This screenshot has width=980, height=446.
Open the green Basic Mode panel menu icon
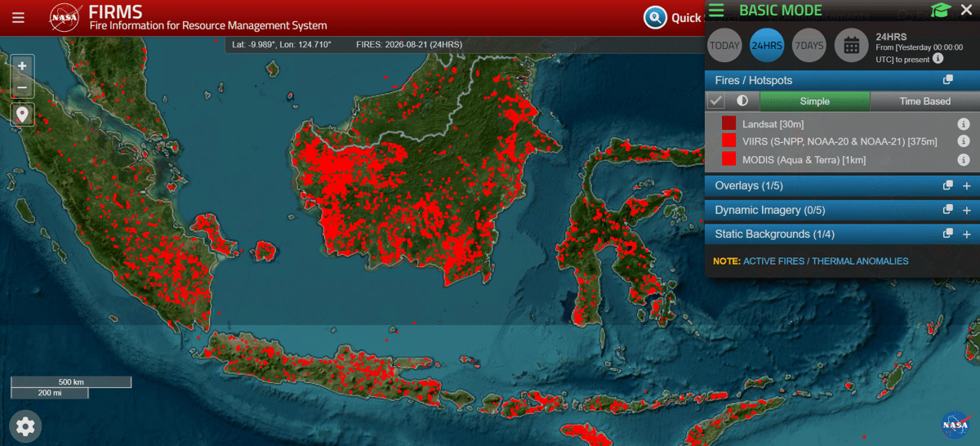(x=716, y=10)
